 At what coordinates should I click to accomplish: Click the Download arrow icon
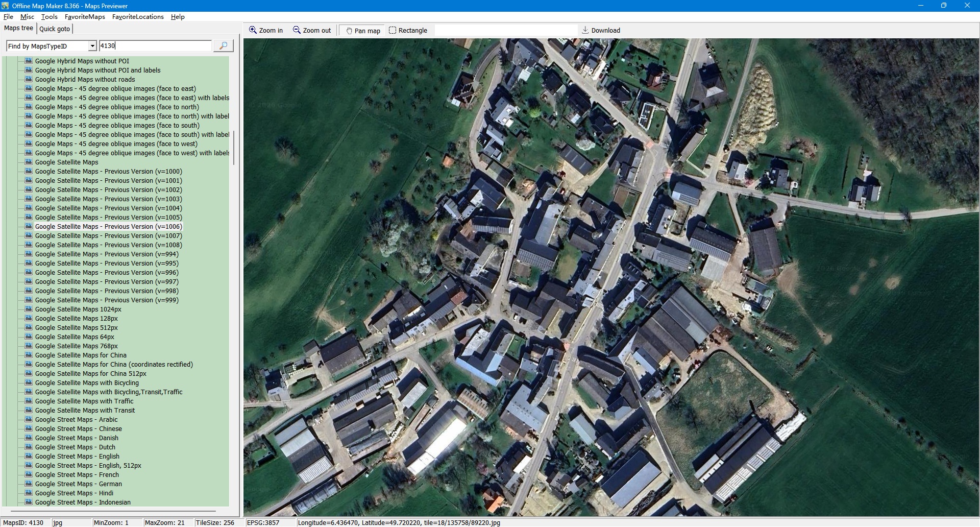pyautogui.click(x=585, y=30)
